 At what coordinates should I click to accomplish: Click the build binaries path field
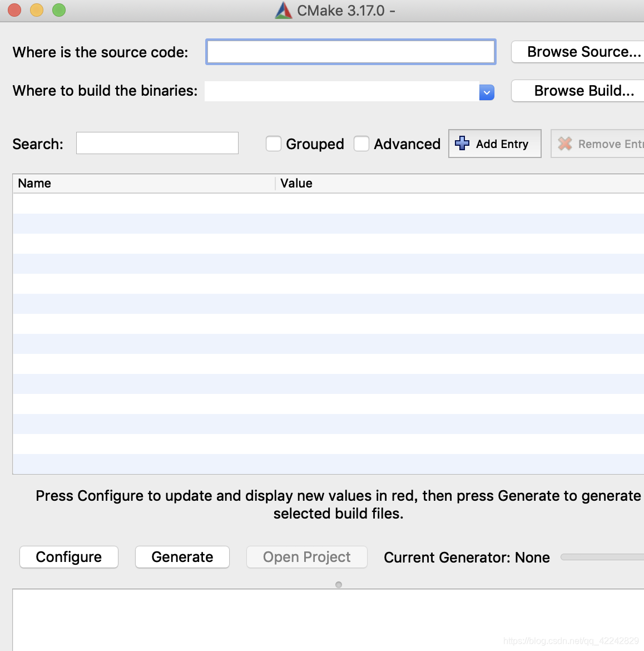click(342, 91)
